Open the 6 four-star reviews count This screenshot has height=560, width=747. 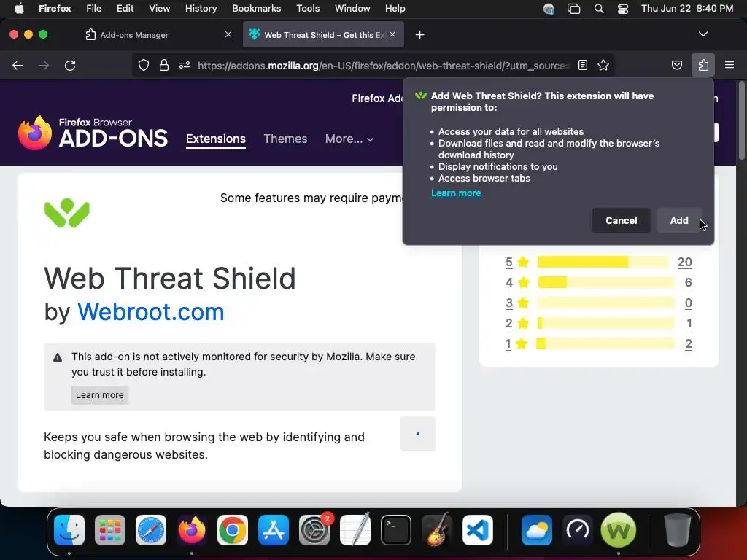coord(689,282)
